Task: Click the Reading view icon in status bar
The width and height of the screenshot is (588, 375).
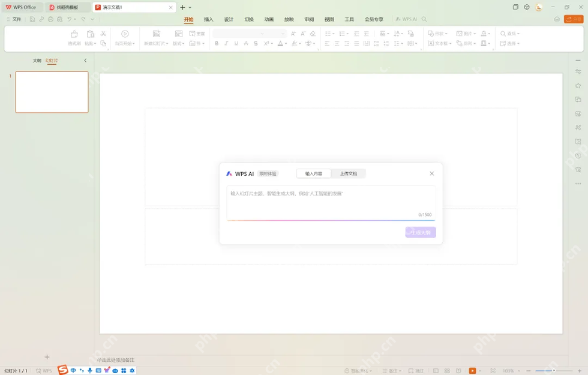Action: click(x=458, y=371)
